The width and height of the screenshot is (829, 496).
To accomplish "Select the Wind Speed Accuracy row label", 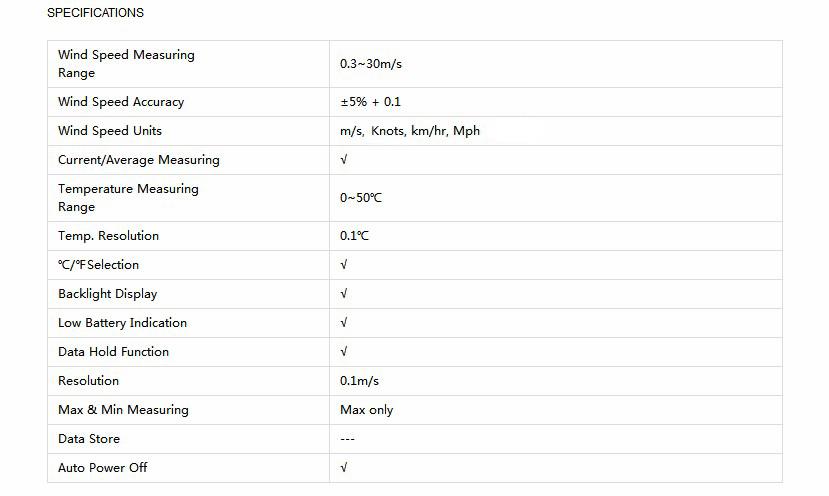I will pos(121,102).
